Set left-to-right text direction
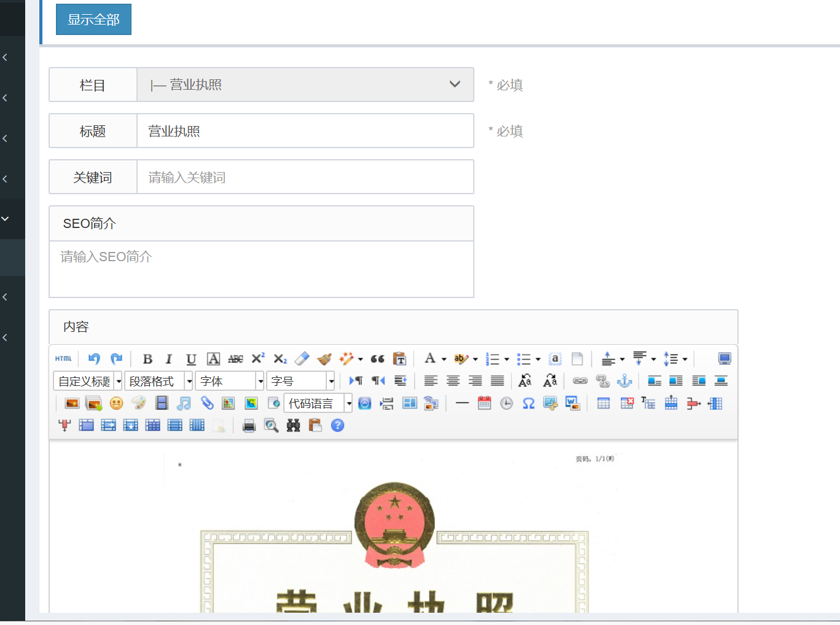Image resolution: width=840 pixels, height=625 pixels. click(x=356, y=381)
